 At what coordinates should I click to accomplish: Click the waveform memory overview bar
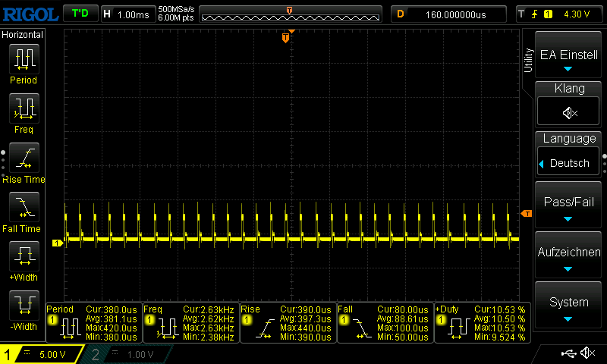(291, 14)
